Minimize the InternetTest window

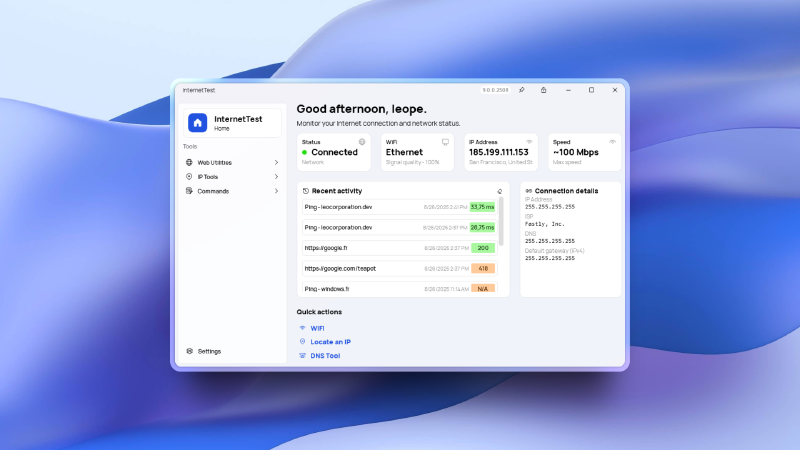click(568, 90)
